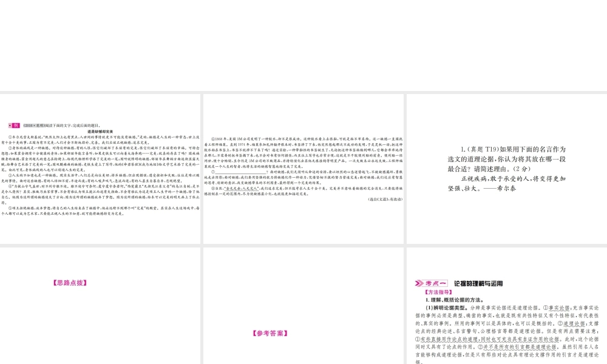
Task: Open the slide ending with (选自《文苑》,有改动)
Action: (x=303, y=169)
